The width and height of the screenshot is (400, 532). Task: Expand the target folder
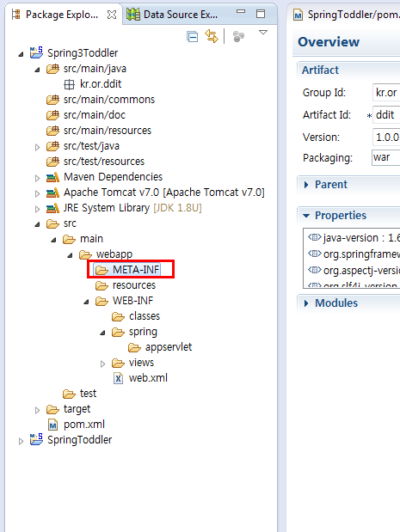(x=37, y=410)
